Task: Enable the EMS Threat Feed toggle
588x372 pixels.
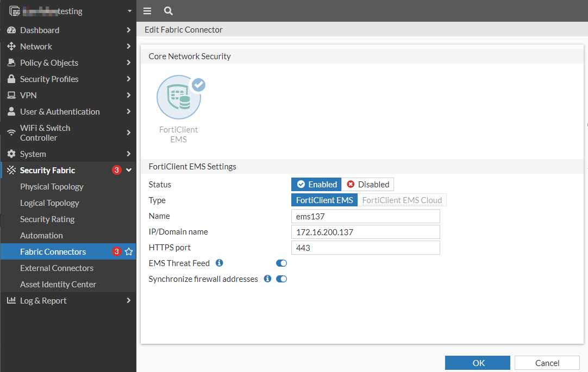Action: (x=281, y=263)
